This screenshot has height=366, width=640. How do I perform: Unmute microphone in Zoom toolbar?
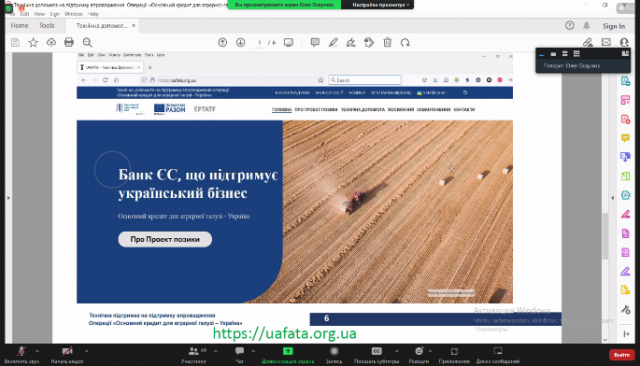click(x=22, y=354)
